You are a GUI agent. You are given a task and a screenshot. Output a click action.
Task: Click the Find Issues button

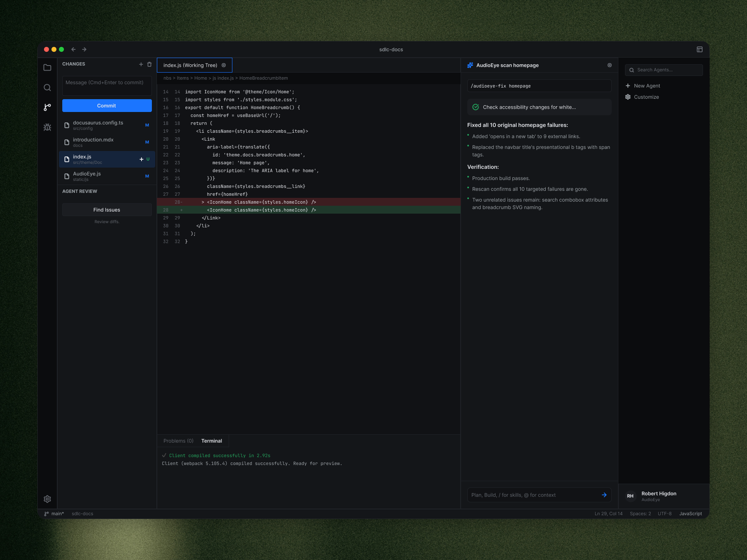point(107,210)
